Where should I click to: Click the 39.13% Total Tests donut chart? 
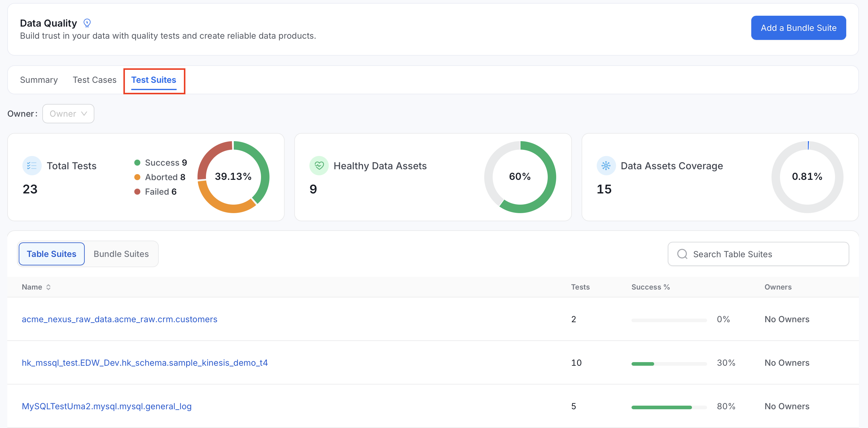pos(233,177)
